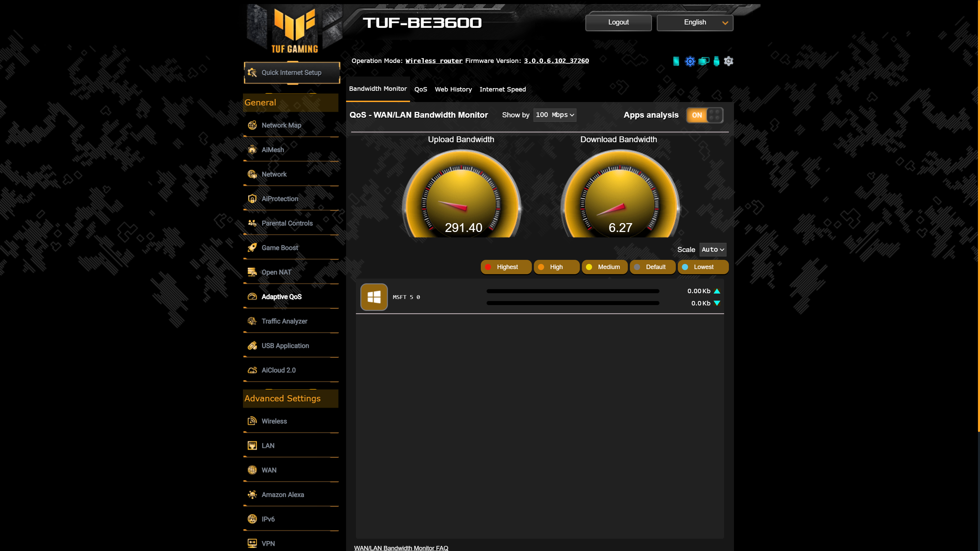Select Medium bandwidth priority radio button
This screenshot has height=551, width=980.
click(590, 266)
